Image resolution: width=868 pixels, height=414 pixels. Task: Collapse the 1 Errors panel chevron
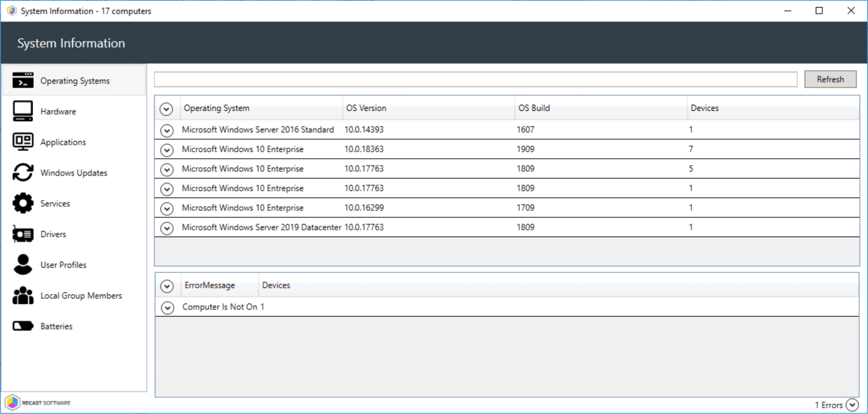point(852,405)
